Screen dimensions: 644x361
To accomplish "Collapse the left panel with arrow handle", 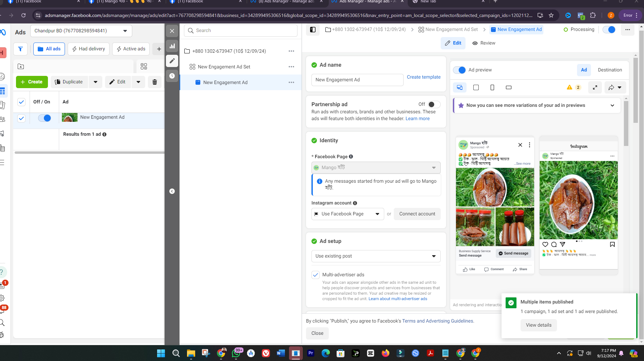I will tap(172, 191).
